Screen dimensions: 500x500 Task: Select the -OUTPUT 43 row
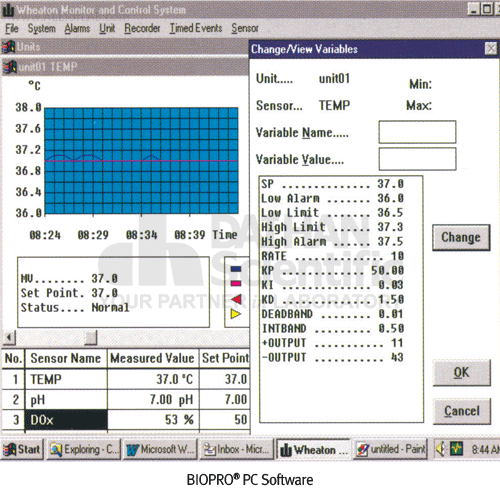(332, 357)
